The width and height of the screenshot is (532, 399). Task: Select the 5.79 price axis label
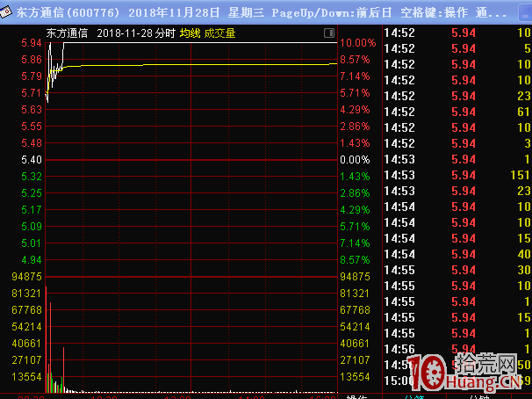[32, 76]
